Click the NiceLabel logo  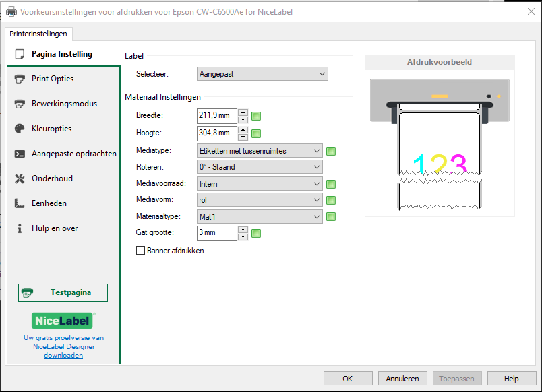click(x=63, y=321)
